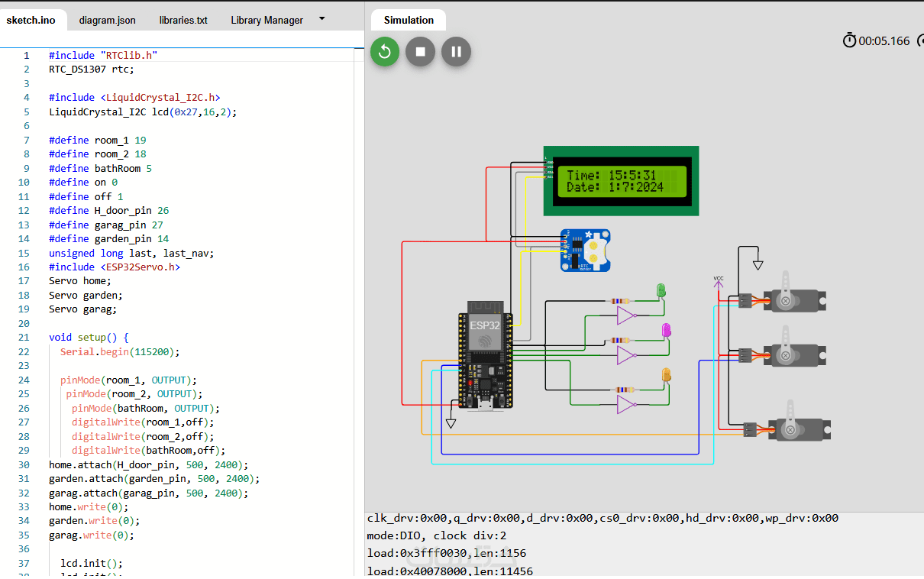Open the Library Manager tab

point(267,21)
